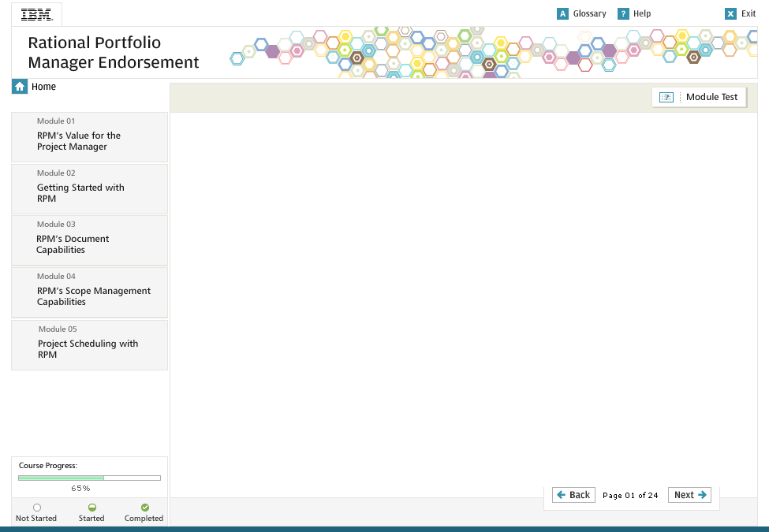The image size is (769, 532).
Task: Choose Module 05 Project Scheduling with RPM
Action: point(89,345)
